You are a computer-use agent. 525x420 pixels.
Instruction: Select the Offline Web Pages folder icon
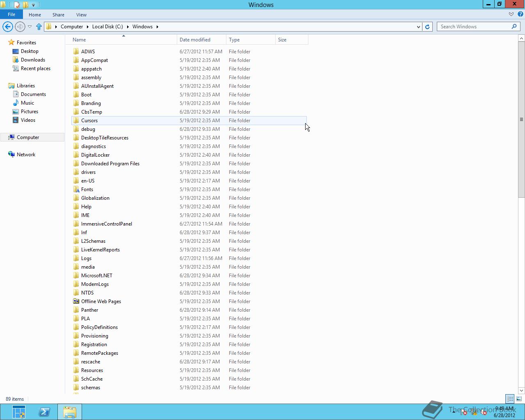76,301
